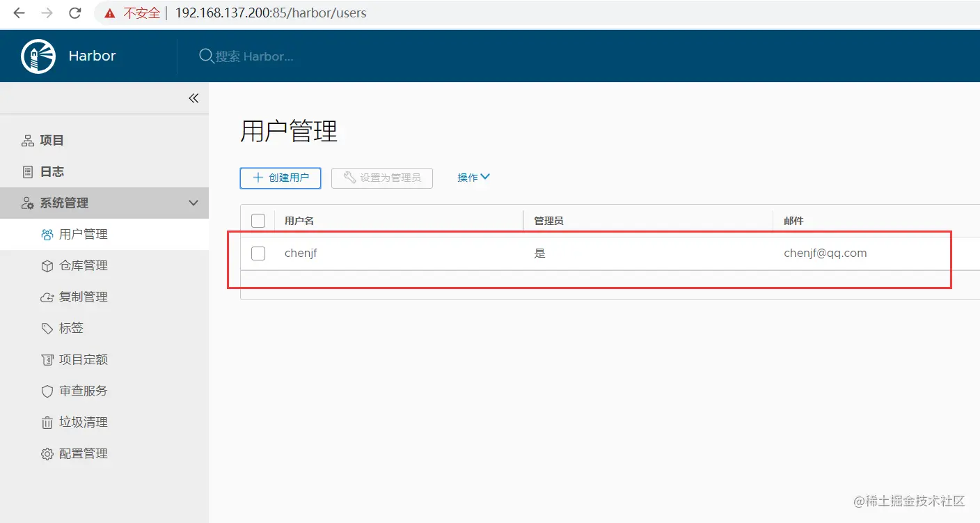Click the 创建用户 button
Screen dimensions: 980x523
[x=280, y=178]
